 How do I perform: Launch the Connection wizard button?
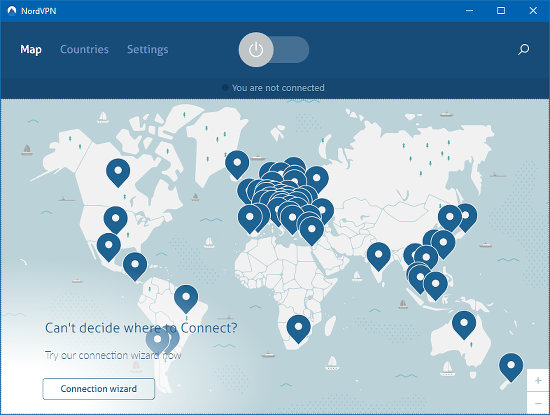tap(99, 389)
